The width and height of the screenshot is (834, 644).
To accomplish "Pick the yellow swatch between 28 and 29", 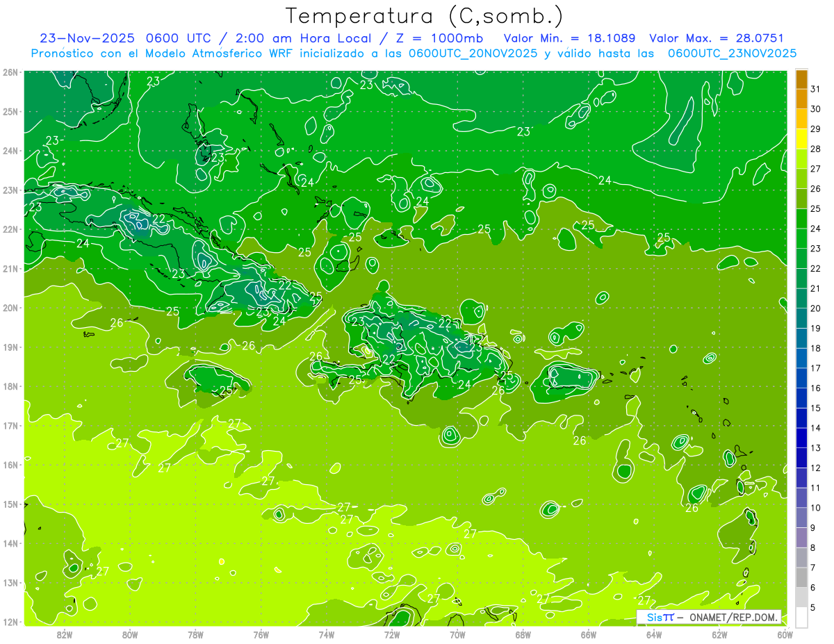I will 801,139.
